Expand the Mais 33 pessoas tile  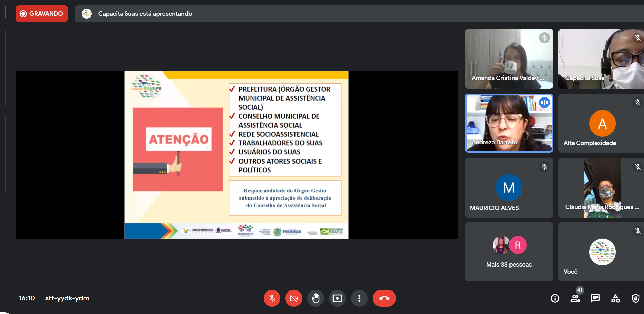(509, 252)
